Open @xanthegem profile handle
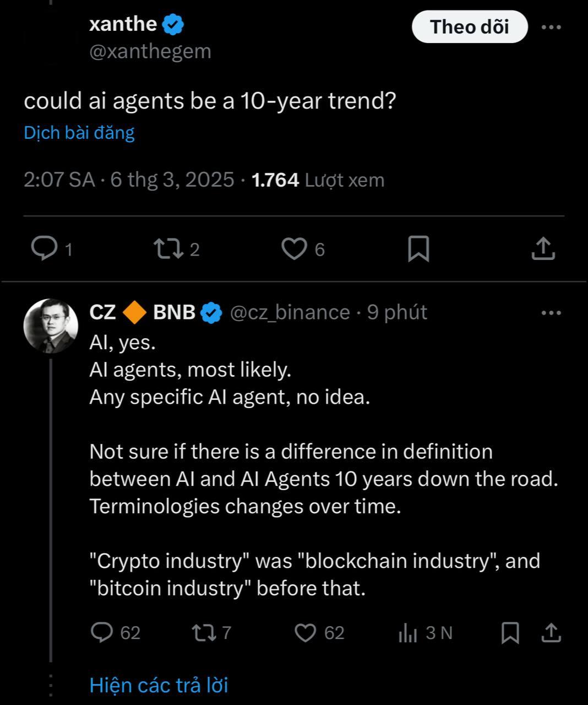This screenshot has height=705, width=588. pos(150,51)
